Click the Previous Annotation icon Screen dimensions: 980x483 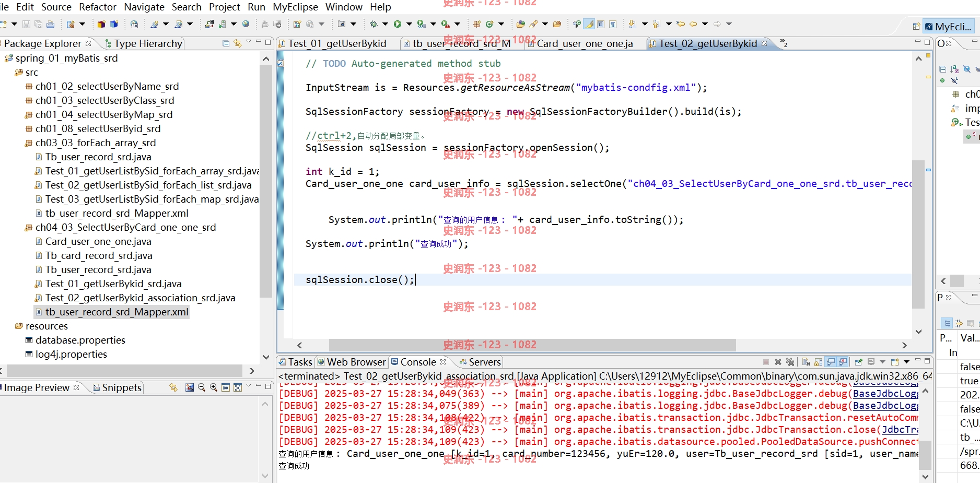point(657,24)
